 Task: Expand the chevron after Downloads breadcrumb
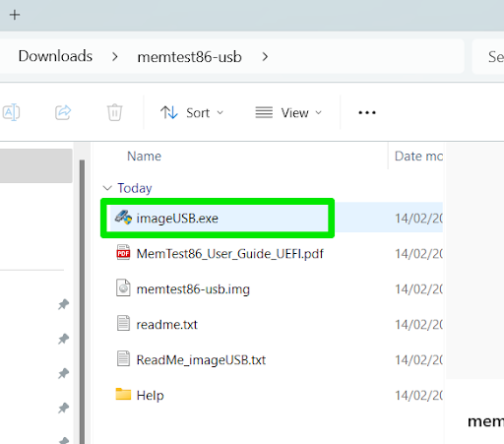(x=115, y=57)
